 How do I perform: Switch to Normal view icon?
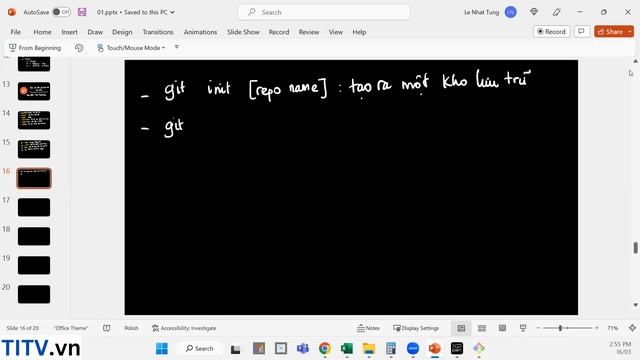pos(461,328)
